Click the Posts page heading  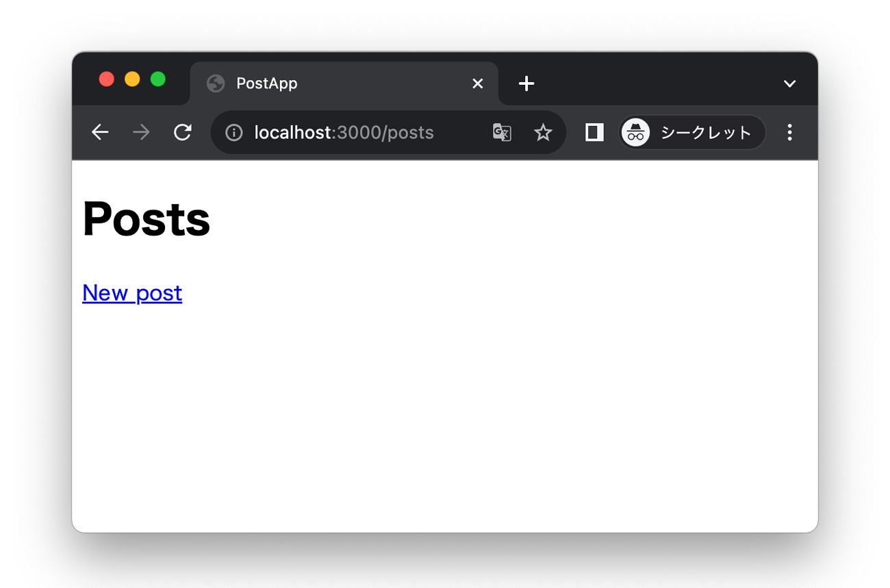pos(146,219)
